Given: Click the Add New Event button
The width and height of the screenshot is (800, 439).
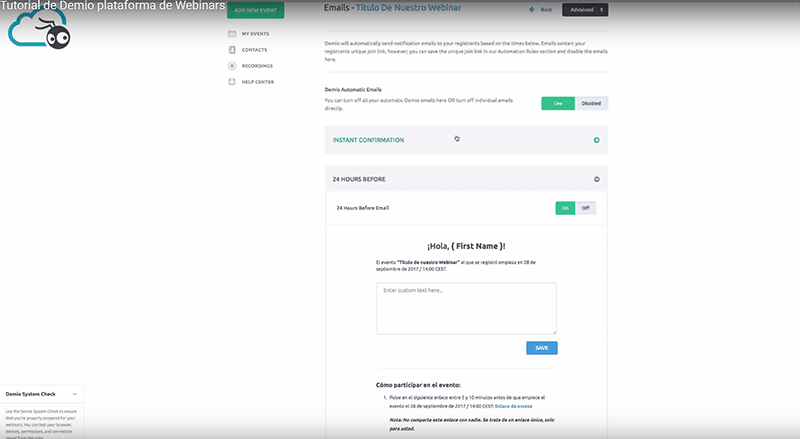Looking at the screenshot, I should pyautogui.click(x=256, y=10).
